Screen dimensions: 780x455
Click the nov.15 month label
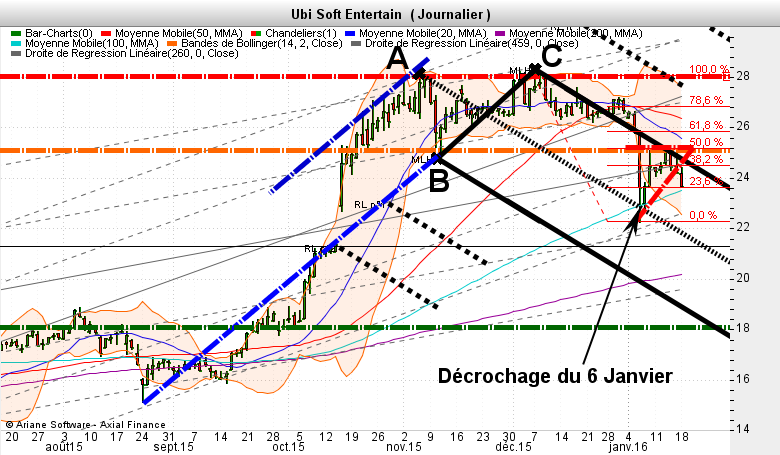pyautogui.click(x=403, y=447)
